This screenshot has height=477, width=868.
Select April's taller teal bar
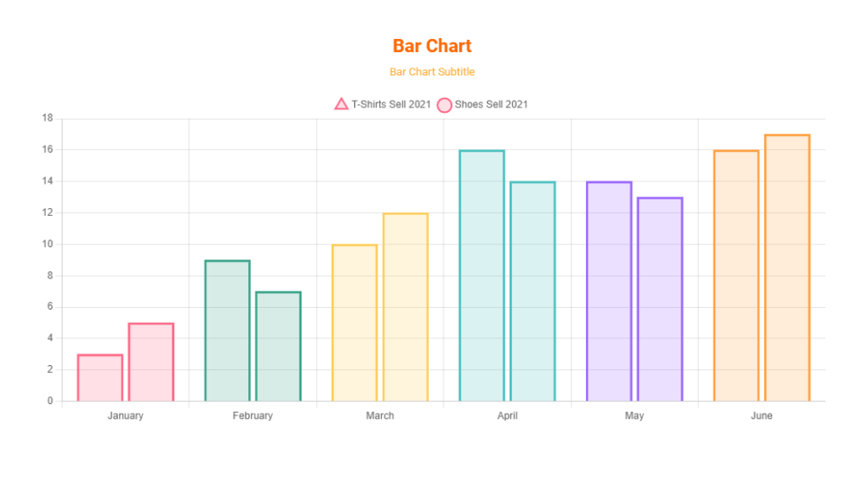[x=482, y=276]
